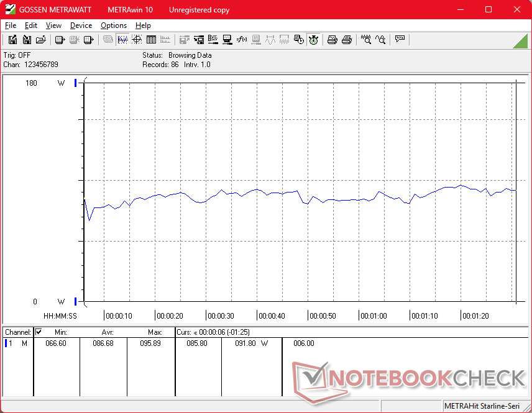Screen dimensions: 532x413
Task: Click the f(x) math function icon
Action: point(242,40)
